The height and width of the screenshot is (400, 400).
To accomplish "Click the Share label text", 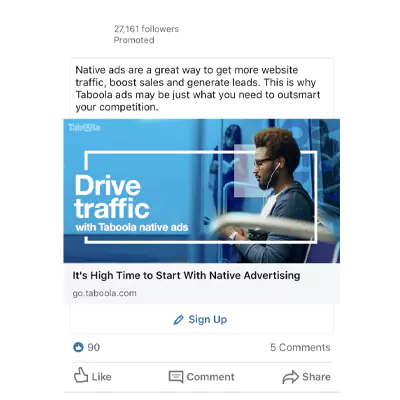I will [x=316, y=377].
